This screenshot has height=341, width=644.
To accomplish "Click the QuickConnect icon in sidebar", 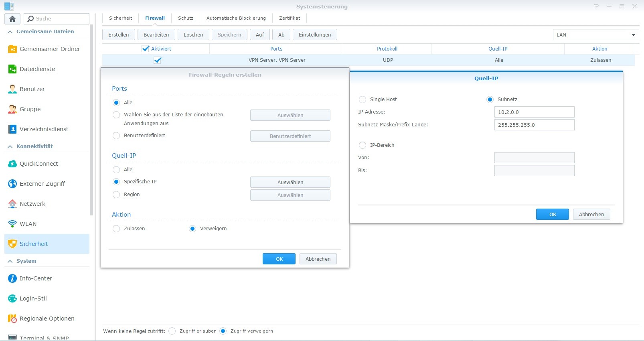I will 12,164.
